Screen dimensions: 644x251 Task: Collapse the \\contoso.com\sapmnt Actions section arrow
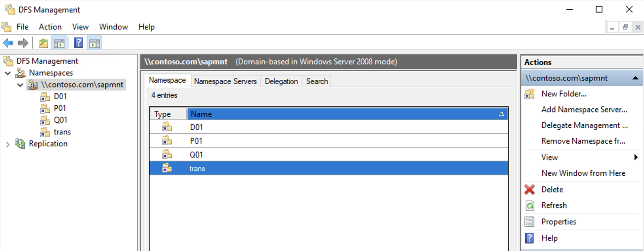pyautogui.click(x=635, y=78)
